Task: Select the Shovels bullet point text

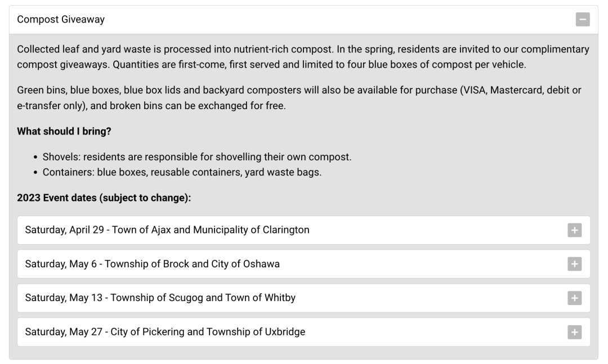Action: point(197,157)
